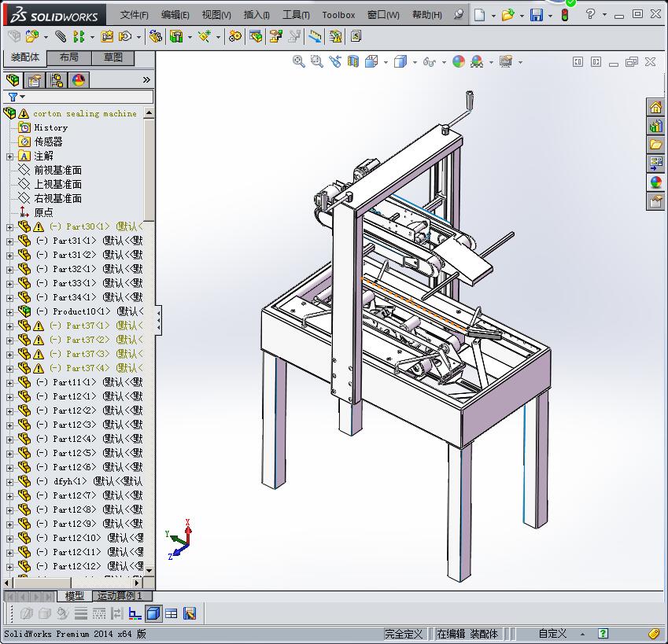
Task: Toggle the pencil-and-disk button in bottom toolbar
Action: [x=190, y=613]
